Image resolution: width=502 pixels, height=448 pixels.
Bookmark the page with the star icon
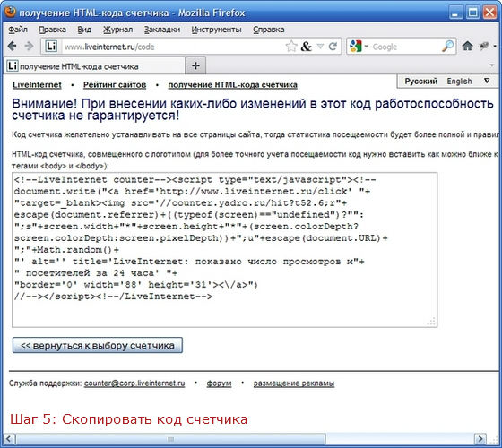pos(291,47)
